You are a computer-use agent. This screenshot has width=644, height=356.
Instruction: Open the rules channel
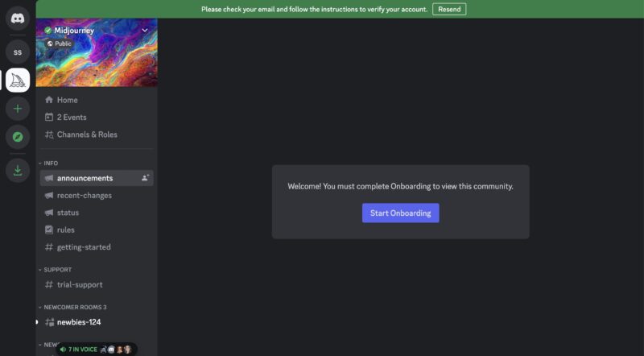65,230
